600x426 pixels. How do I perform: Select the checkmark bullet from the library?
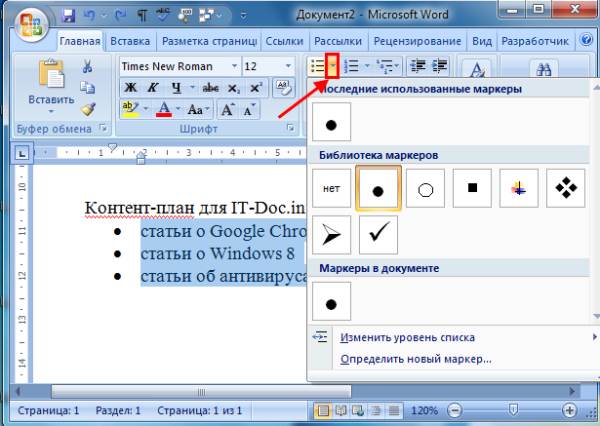[x=380, y=234]
